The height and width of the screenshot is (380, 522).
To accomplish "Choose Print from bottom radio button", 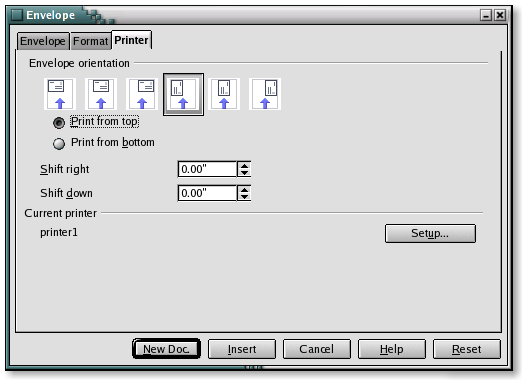I will 59,143.
